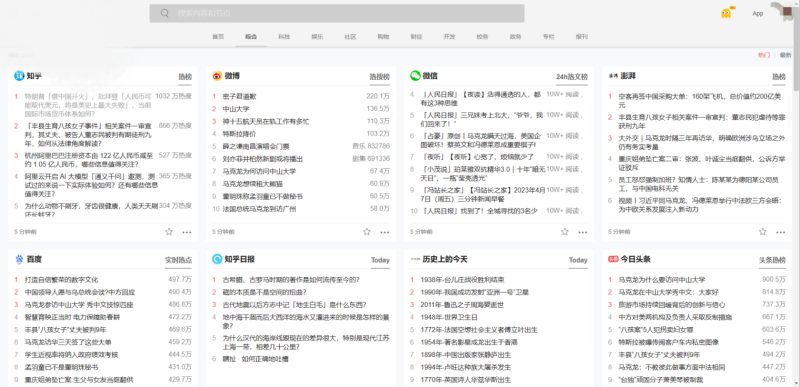800x387 pixels.
Task: Open 百度 实时热点 link
Action: tap(179, 261)
